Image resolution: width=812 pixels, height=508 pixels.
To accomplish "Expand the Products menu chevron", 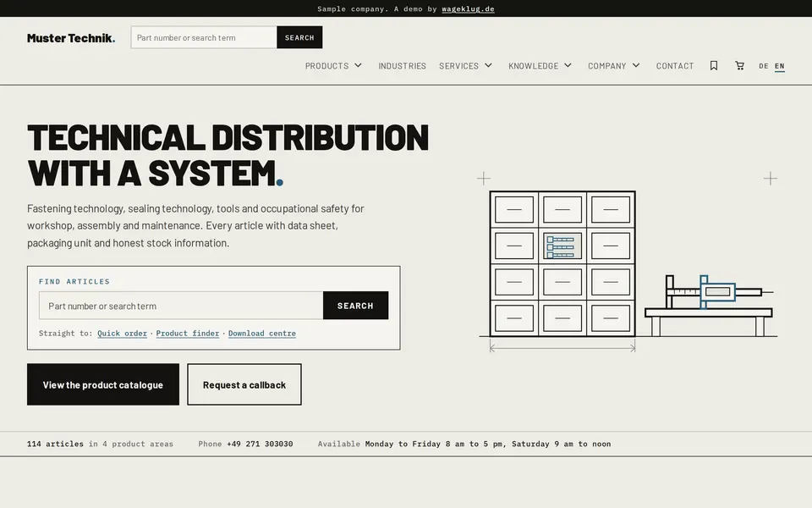I will pos(358,65).
